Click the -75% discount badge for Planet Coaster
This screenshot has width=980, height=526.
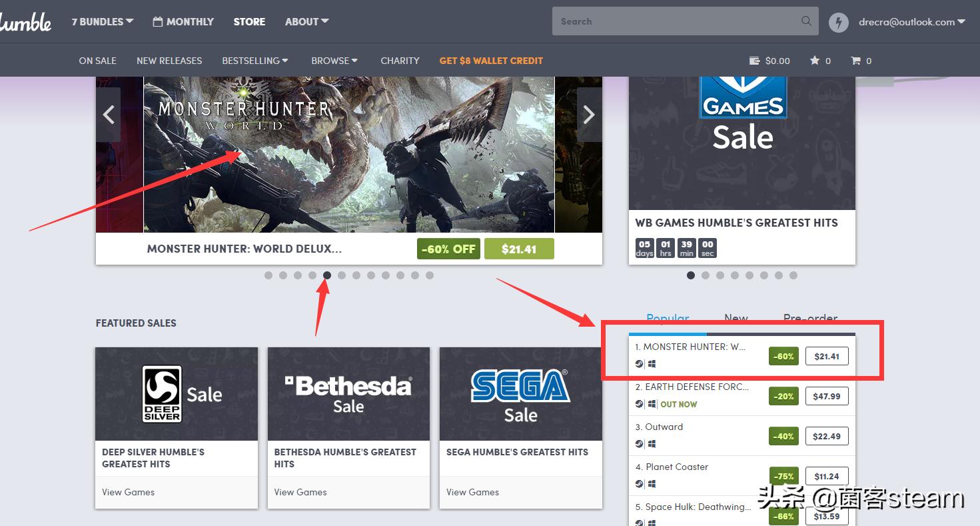point(783,477)
